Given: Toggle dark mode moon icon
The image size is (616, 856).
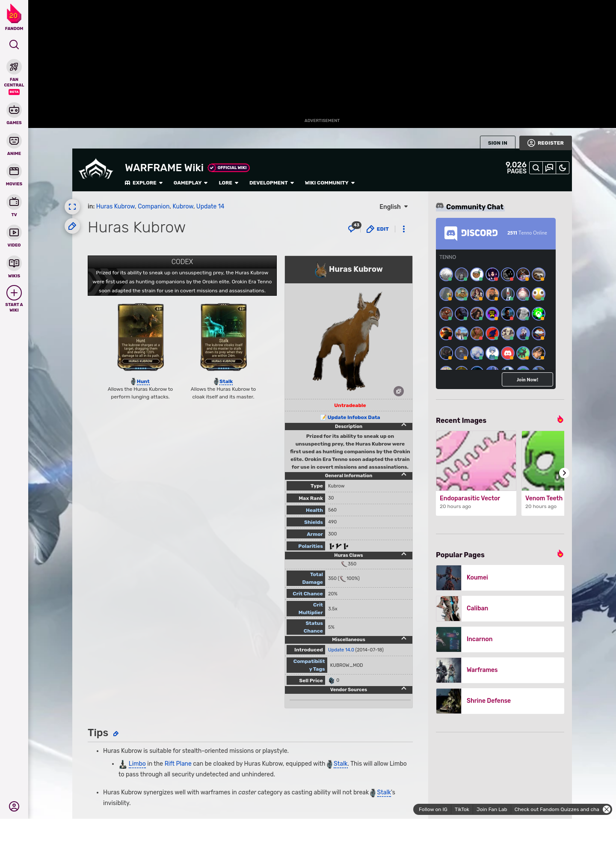Looking at the screenshot, I should pos(563,168).
